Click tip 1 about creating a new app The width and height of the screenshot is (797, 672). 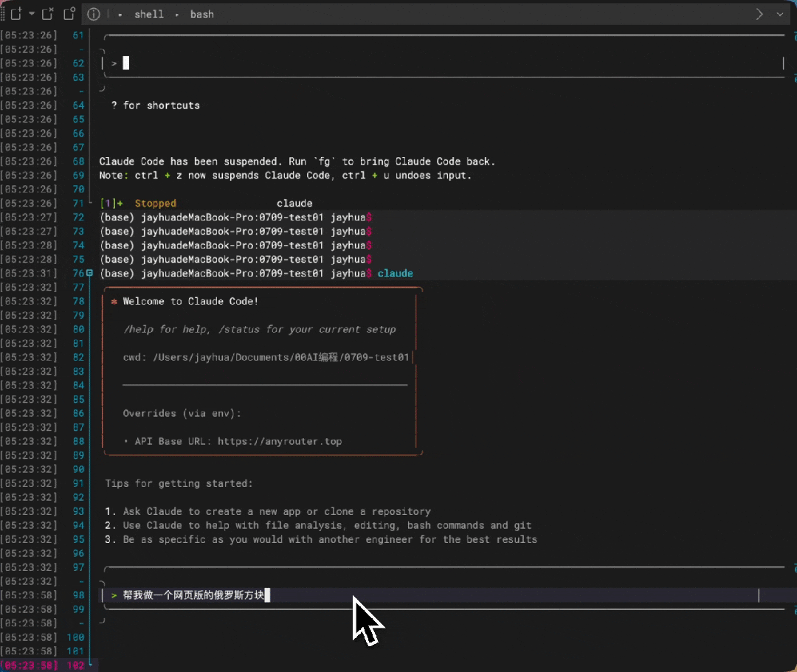pyautogui.click(x=268, y=511)
